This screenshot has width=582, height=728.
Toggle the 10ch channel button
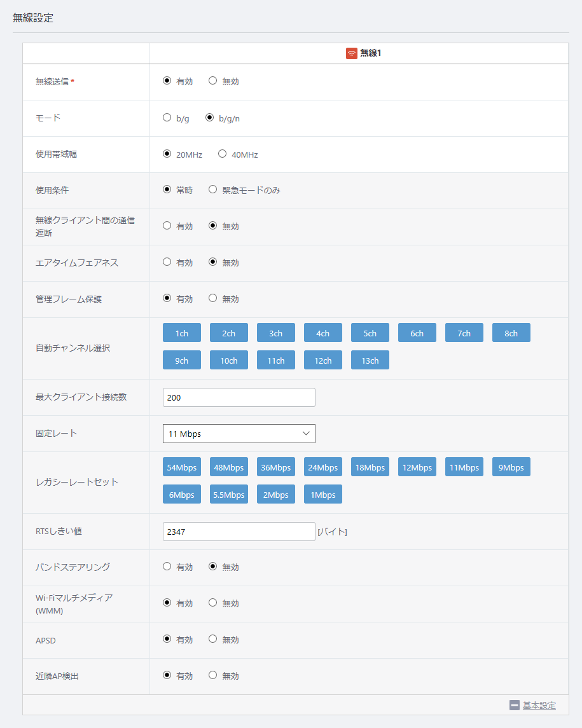(228, 361)
